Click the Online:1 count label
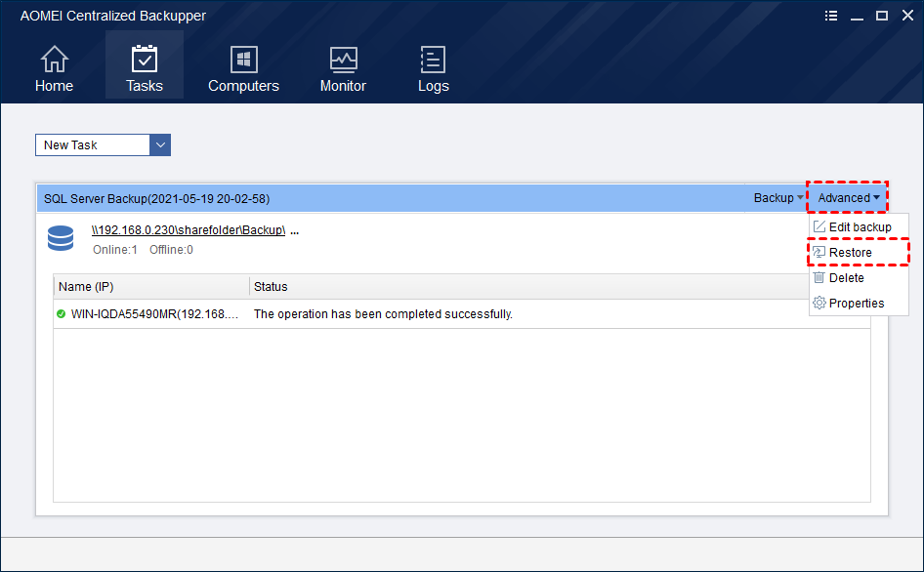 (x=115, y=250)
